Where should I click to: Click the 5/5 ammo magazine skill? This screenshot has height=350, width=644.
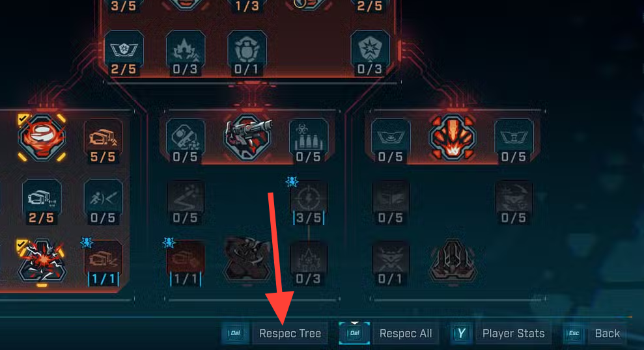point(103,142)
